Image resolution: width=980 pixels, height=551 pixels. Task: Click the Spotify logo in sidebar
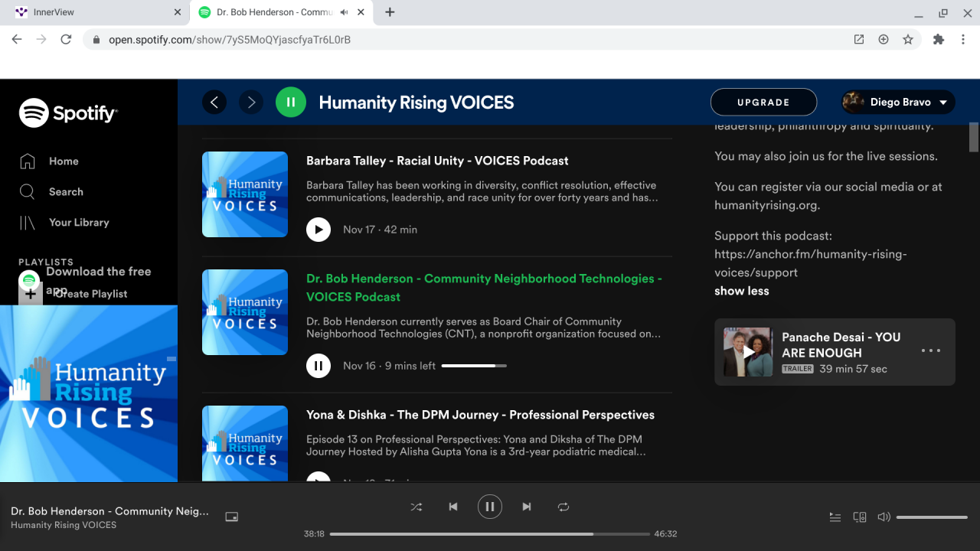tap(68, 113)
